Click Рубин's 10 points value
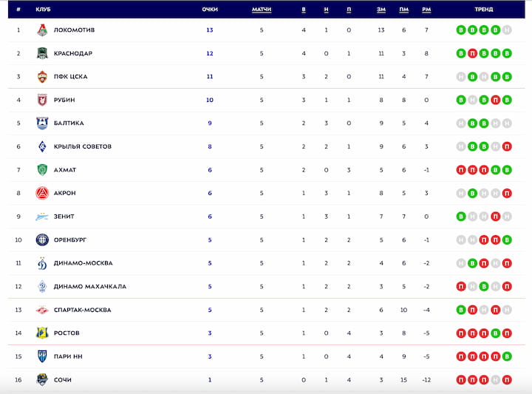This screenshot has height=394, width=532. pyautogui.click(x=210, y=100)
